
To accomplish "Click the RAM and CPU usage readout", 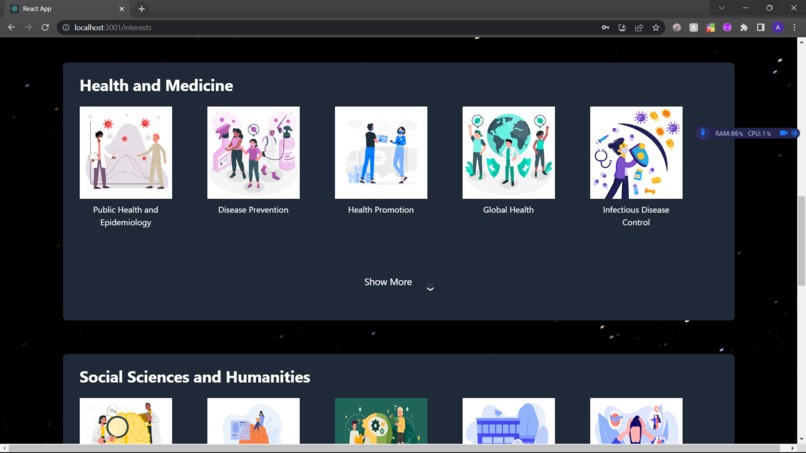I will 743,133.
